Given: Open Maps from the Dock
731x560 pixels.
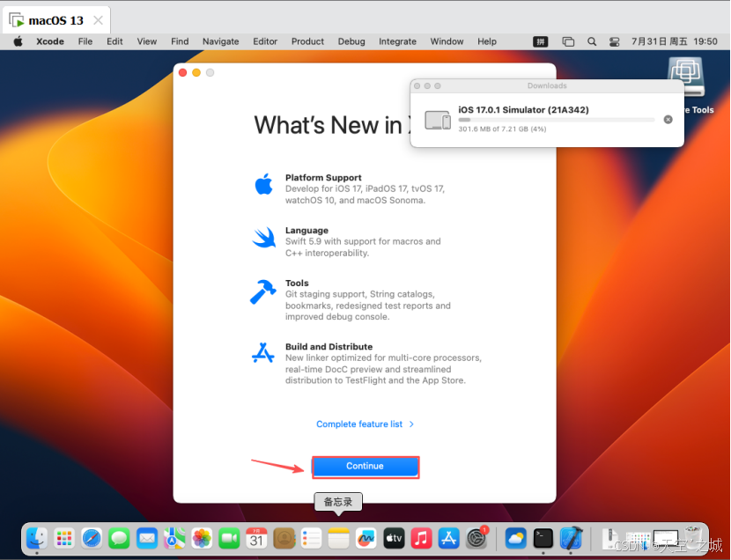Looking at the screenshot, I should [x=174, y=539].
